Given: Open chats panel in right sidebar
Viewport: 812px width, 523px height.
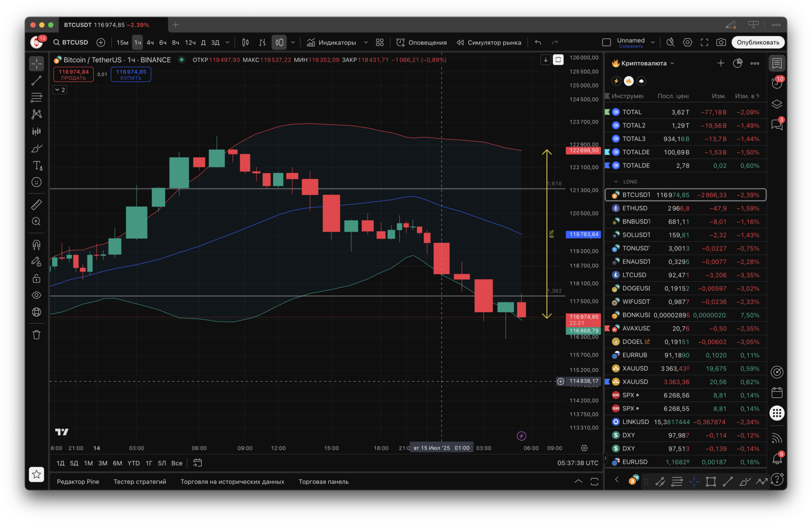Looking at the screenshot, I should tap(777, 125).
